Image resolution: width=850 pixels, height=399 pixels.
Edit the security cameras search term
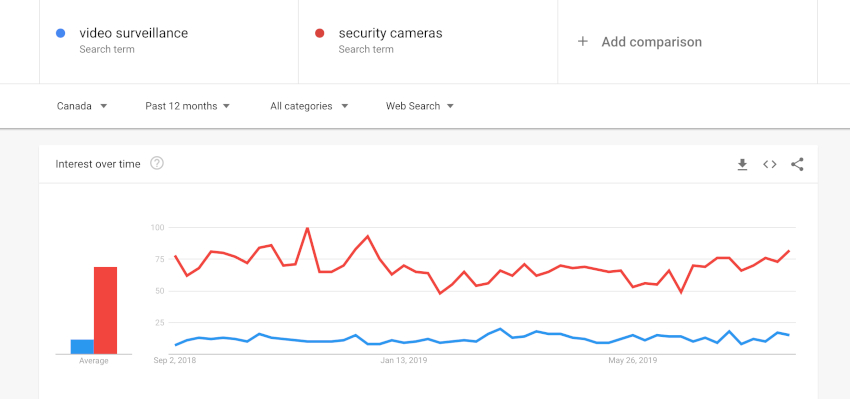390,33
